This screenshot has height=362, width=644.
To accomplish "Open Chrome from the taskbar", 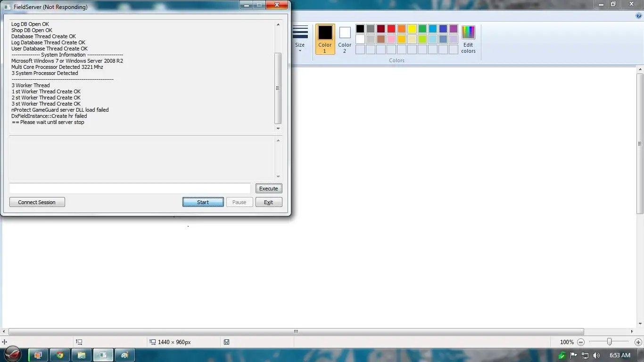I will (60, 355).
